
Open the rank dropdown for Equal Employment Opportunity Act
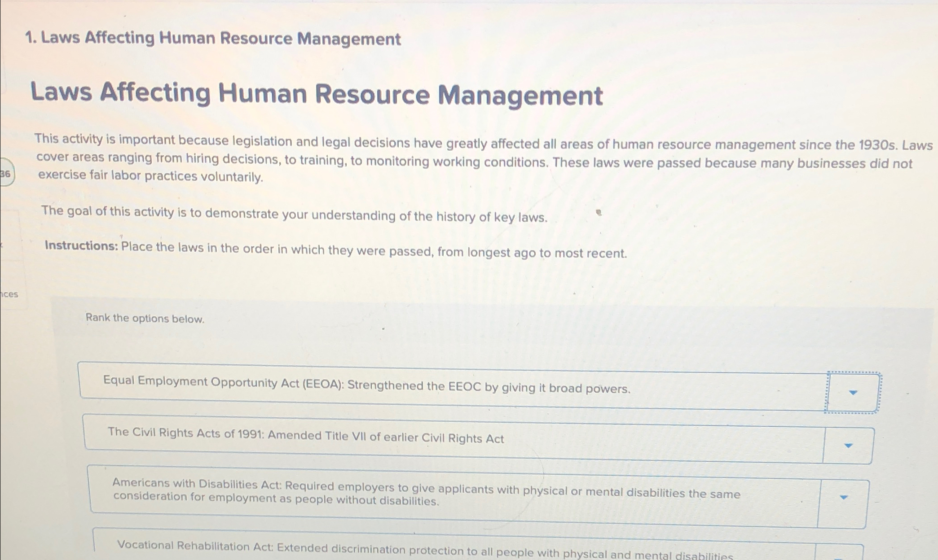(x=851, y=391)
